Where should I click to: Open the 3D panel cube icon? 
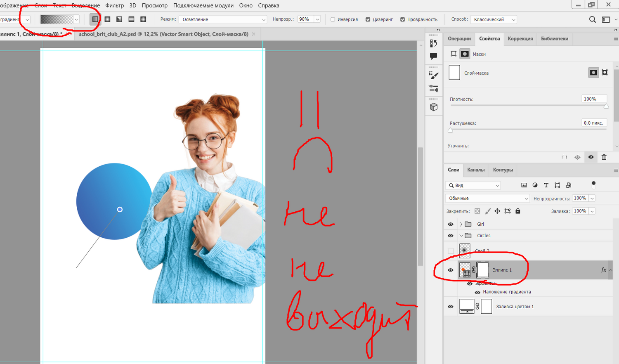coord(433,107)
